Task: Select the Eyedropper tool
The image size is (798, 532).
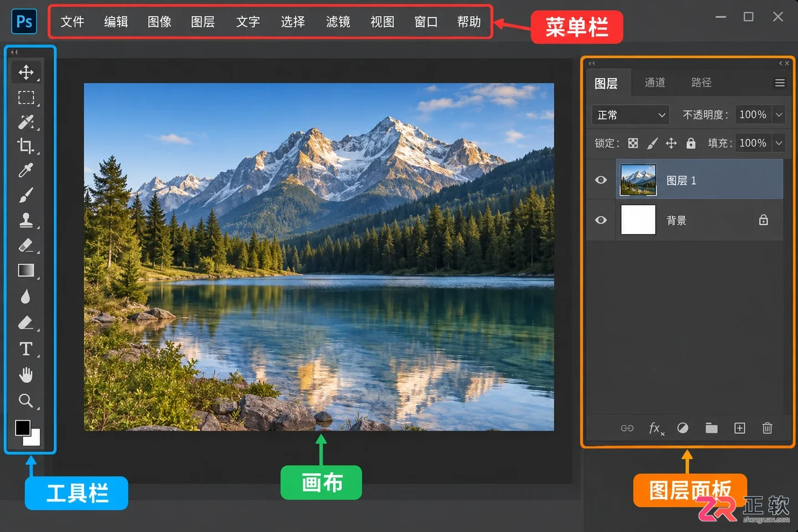Action: pos(26,170)
